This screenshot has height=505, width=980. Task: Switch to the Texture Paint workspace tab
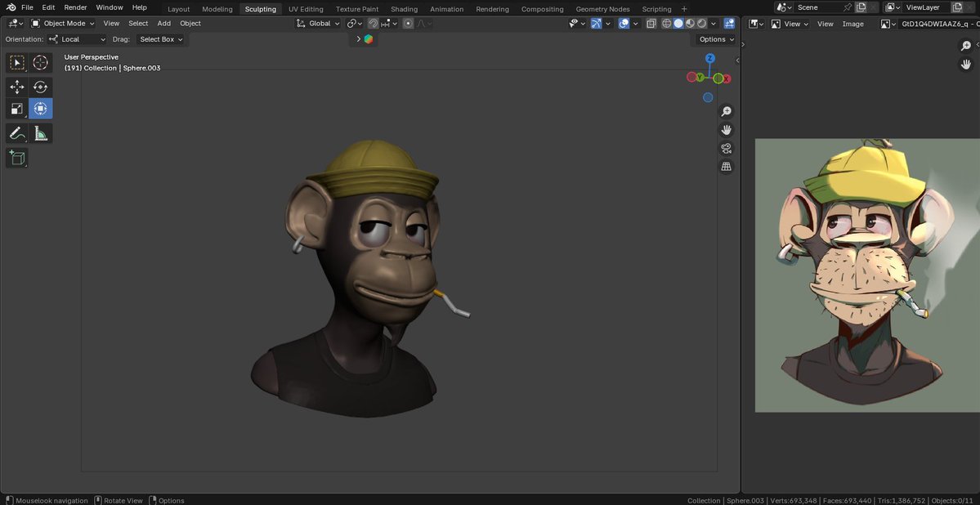point(357,9)
